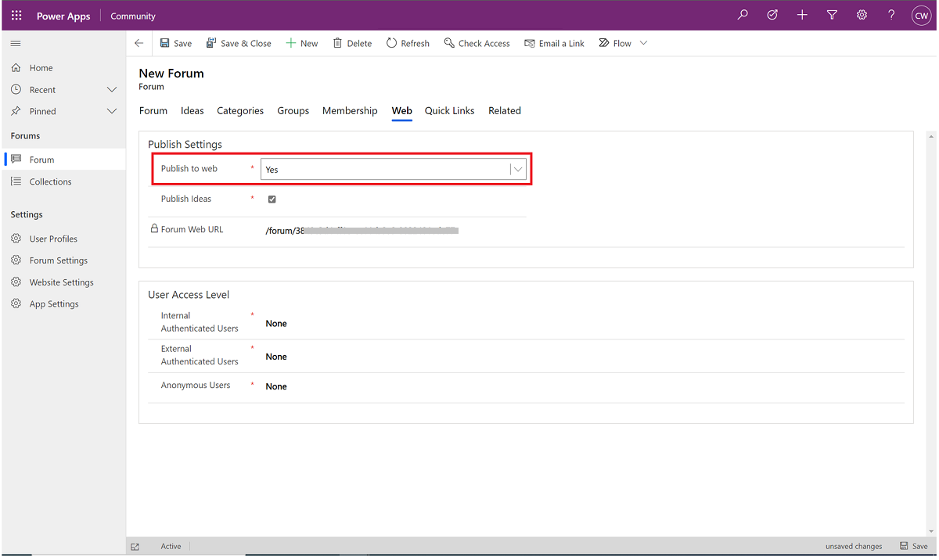Go back using the arrow icon
Viewport: 939px width, 560px height.
[x=139, y=43]
